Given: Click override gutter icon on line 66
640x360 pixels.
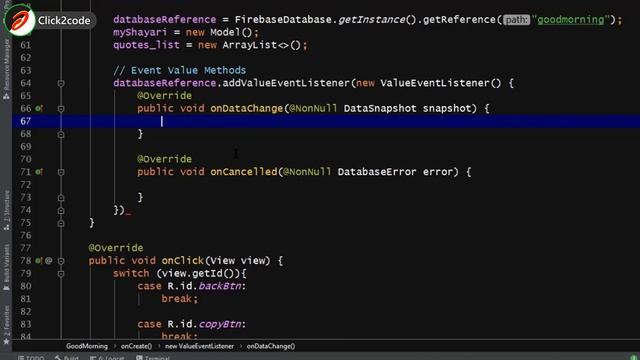Looking at the screenshot, I should [39, 109].
